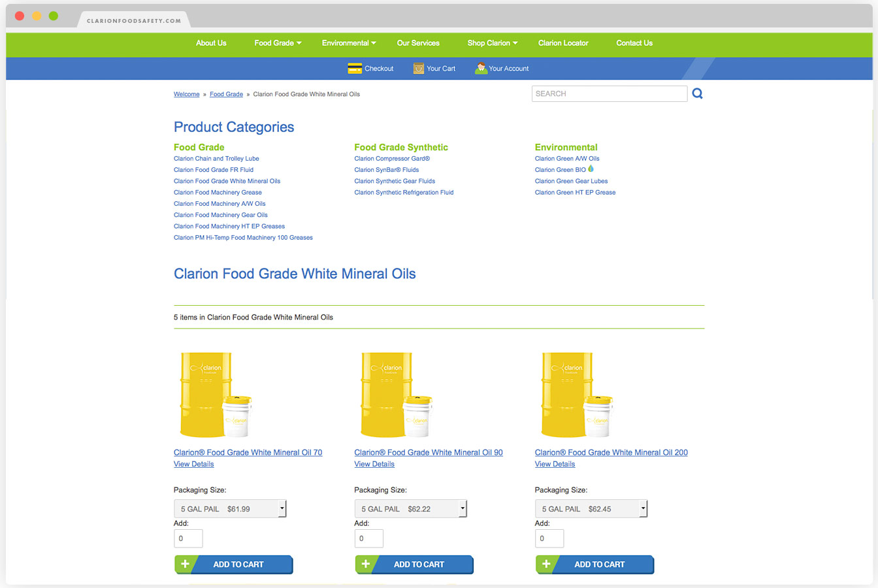Open Clarion Food Grade White Mineral Oil 90 link
878x588 pixels.
click(429, 452)
